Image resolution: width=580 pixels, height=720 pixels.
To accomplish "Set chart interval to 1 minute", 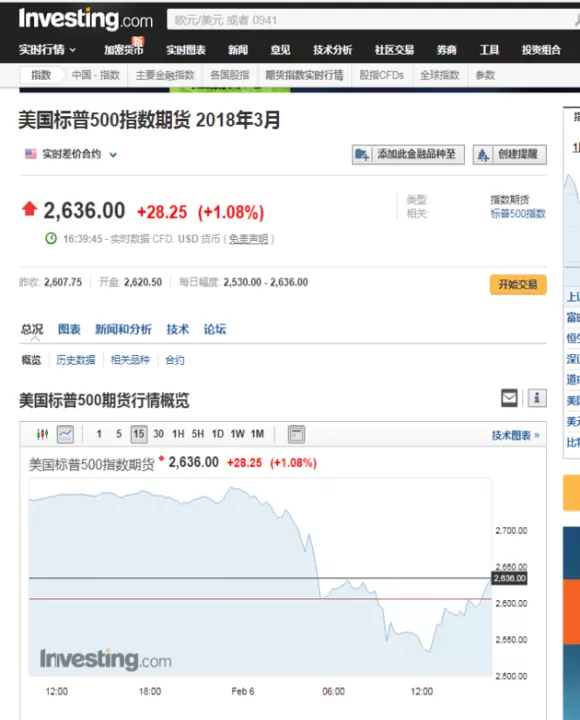I will (99, 434).
